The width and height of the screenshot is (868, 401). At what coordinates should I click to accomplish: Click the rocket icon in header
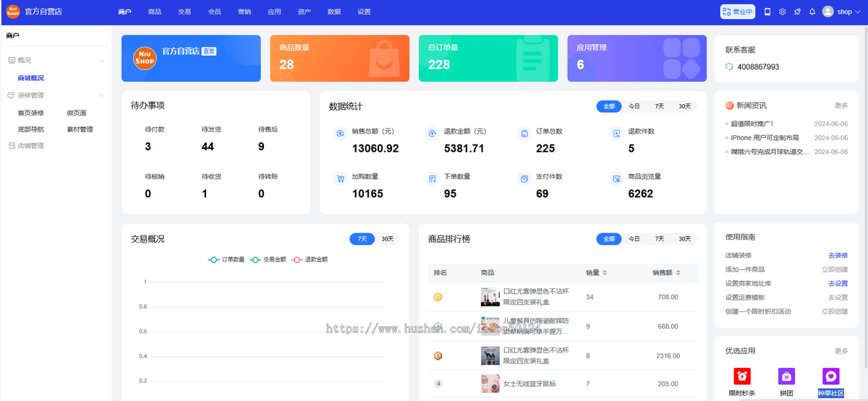click(x=798, y=12)
